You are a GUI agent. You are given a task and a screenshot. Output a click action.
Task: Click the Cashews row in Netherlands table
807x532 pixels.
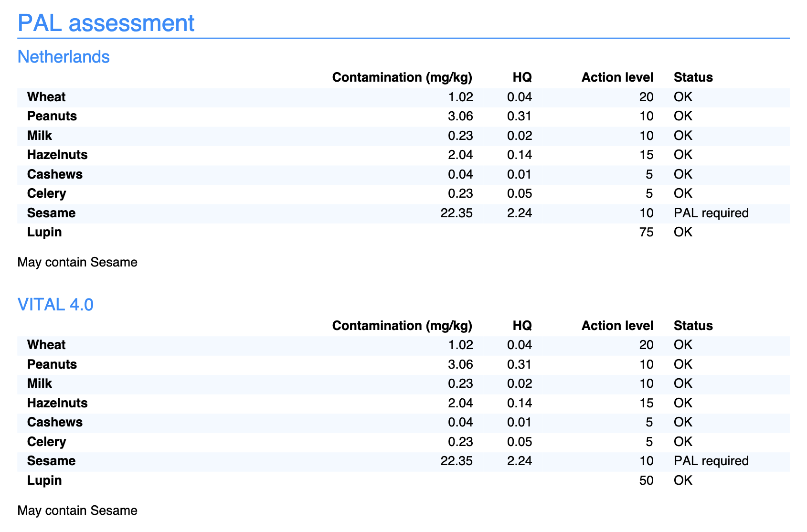tap(54, 174)
